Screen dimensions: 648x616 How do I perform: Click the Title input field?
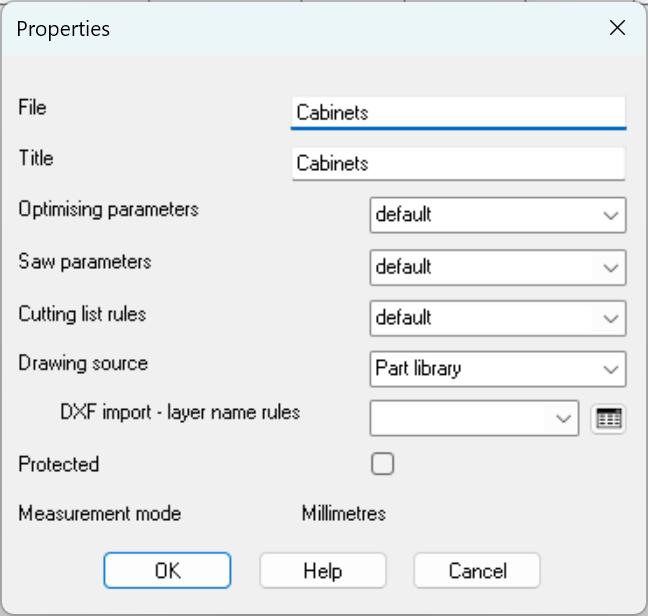click(x=459, y=164)
